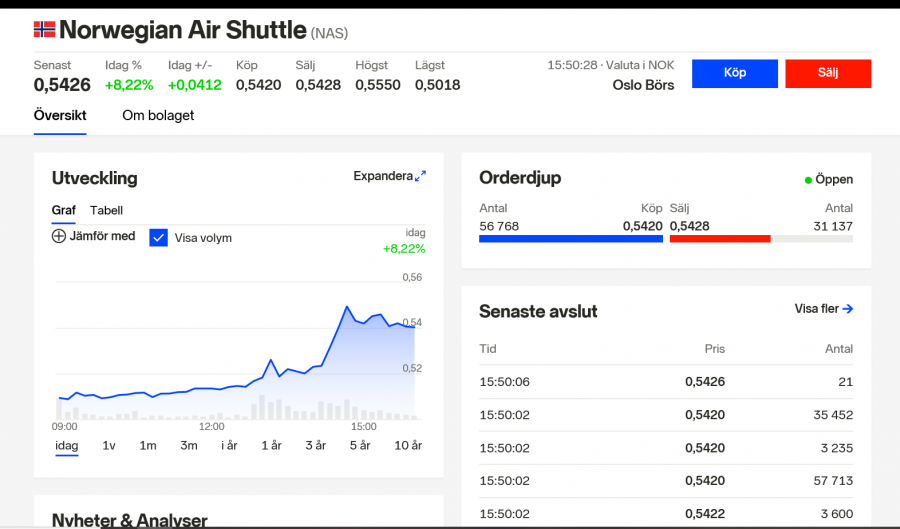Click the blue Köp order depth bar
The width and height of the screenshot is (900, 529).
coord(570,239)
